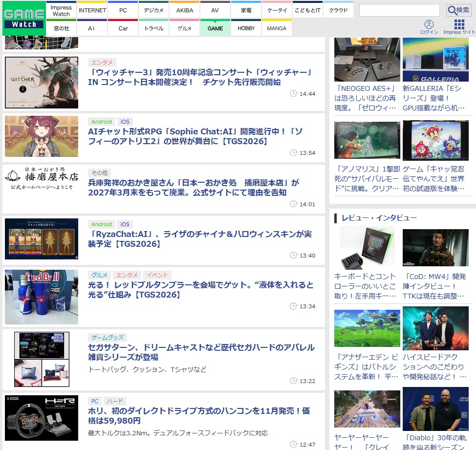Open the 播磨屋本店 closure article headline
The height and width of the screenshot is (450, 476).
click(194, 188)
